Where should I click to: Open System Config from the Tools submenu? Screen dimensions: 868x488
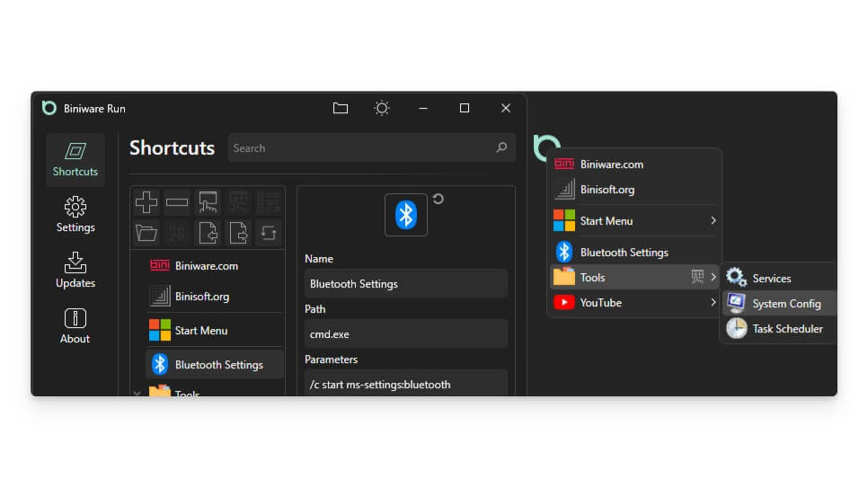click(779, 304)
